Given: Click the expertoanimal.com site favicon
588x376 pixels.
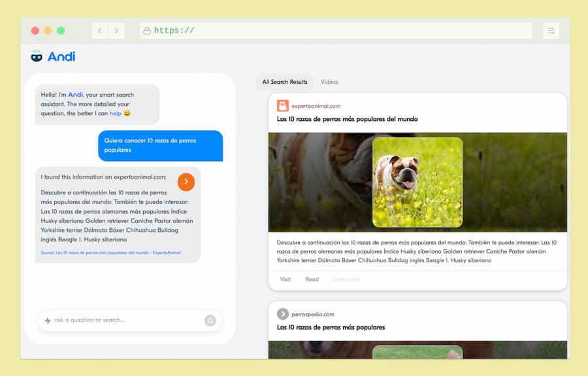Looking at the screenshot, I should point(283,106).
